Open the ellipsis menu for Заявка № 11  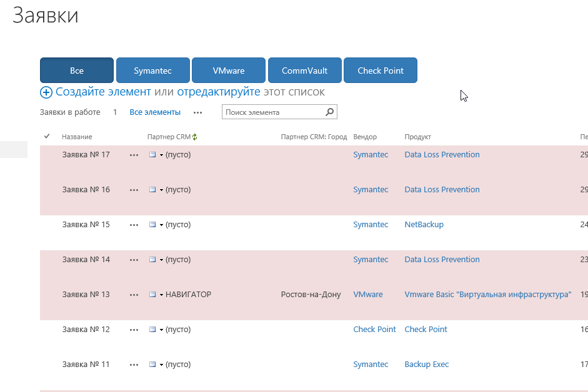(x=134, y=365)
